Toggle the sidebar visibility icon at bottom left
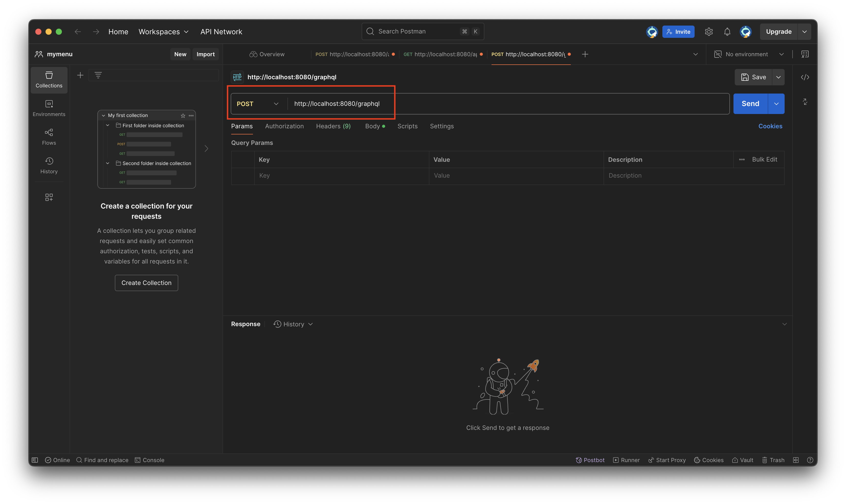Viewport: 846px width, 504px height. pyautogui.click(x=35, y=460)
